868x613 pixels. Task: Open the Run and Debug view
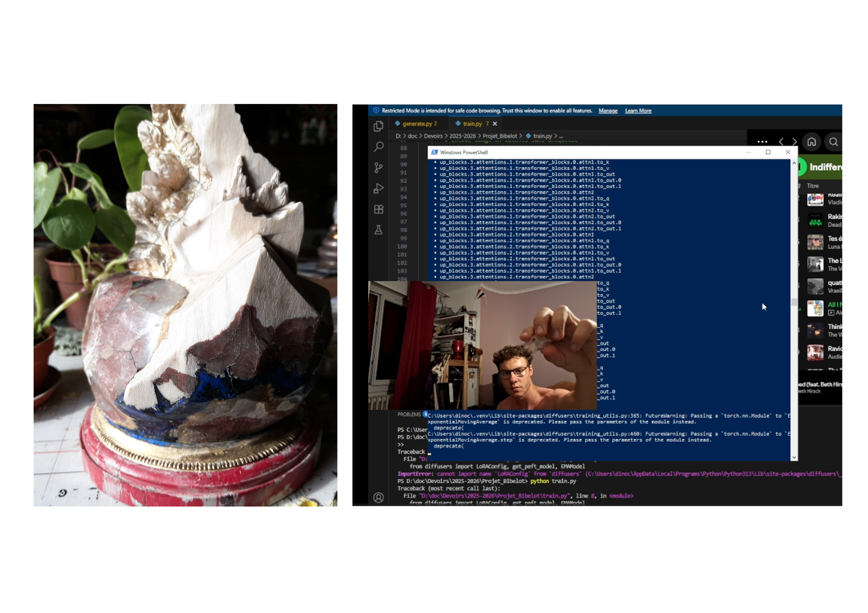click(x=378, y=188)
